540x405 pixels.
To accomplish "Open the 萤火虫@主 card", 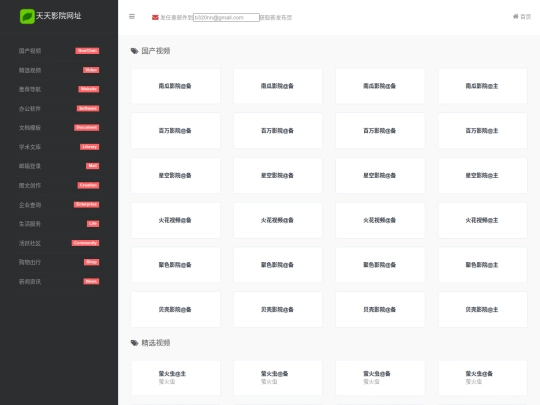I will (x=176, y=378).
